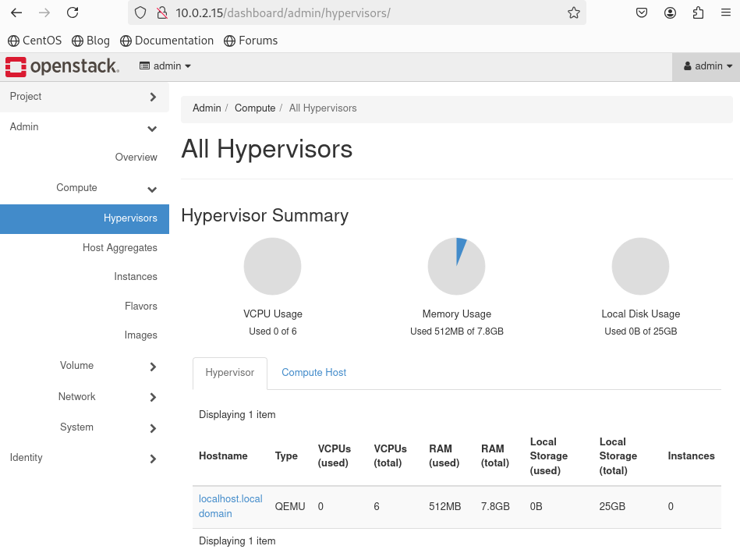740x560 pixels.
Task: Click 'Used 0B of 25GB' text
Action: click(641, 331)
